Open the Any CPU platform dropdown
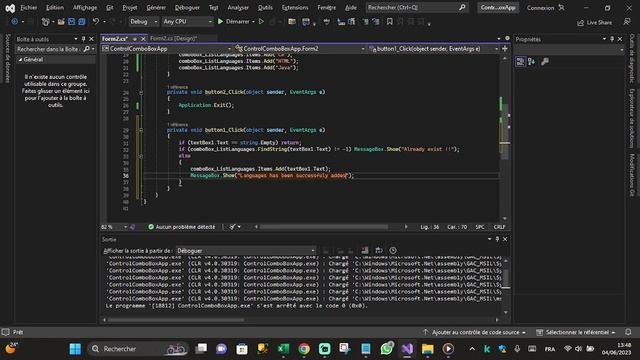Viewport: 640px width, 360px height. click(x=187, y=22)
